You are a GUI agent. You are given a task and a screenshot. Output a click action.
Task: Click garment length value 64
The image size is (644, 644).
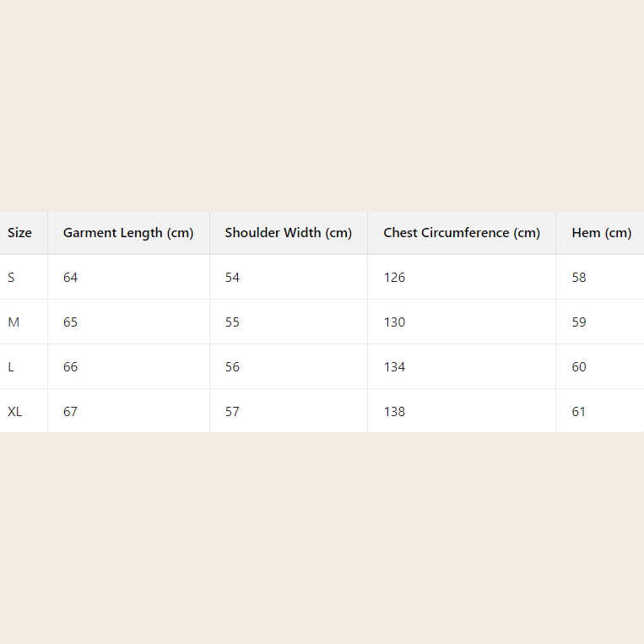click(x=70, y=278)
